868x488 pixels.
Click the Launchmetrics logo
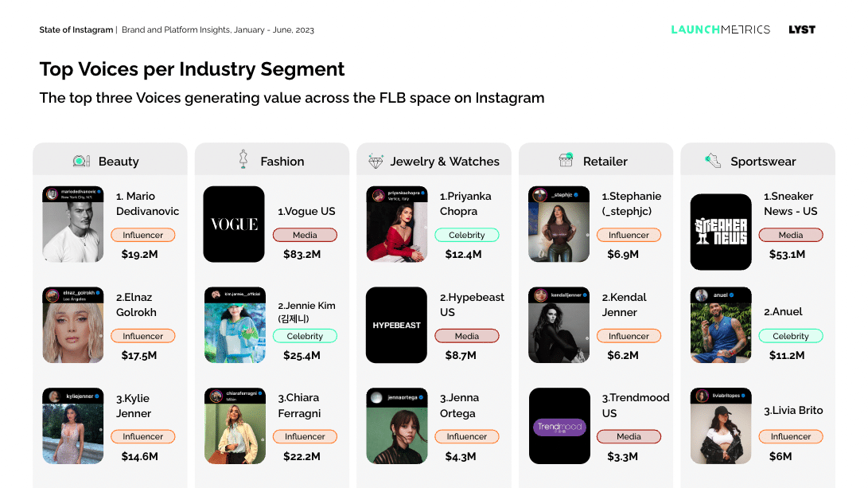tap(720, 29)
